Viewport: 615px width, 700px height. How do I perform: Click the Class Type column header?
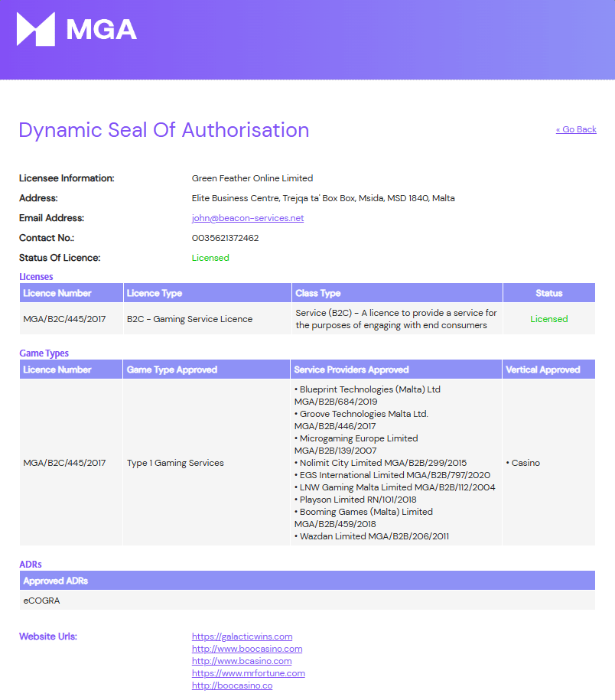pyautogui.click(x=397, y=293)
